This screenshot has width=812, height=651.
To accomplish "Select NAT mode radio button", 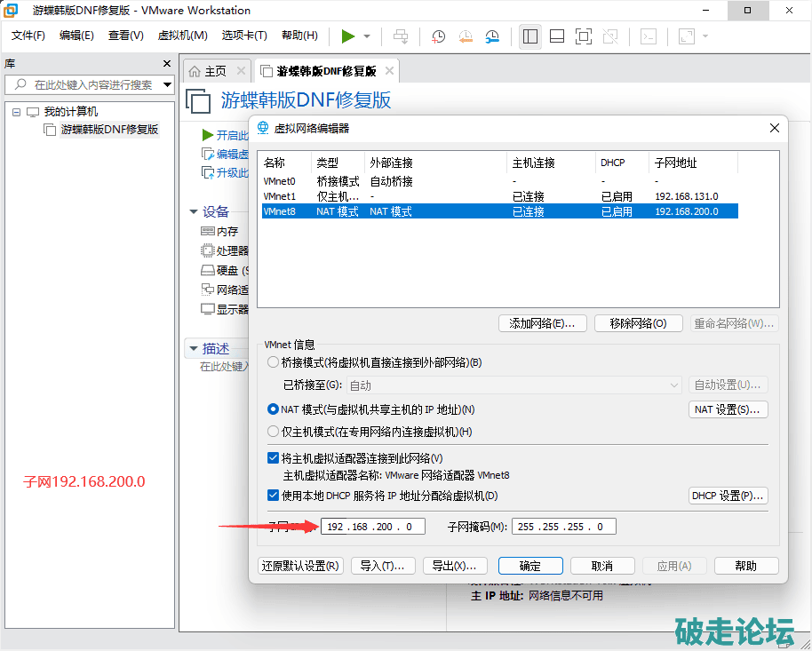I will click(274, 409).
